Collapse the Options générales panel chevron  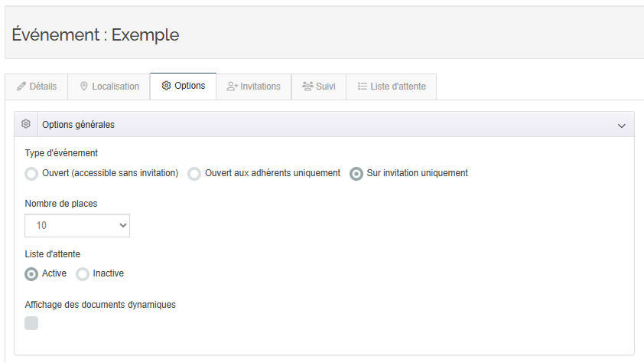pyautogui.click(x=621, y=125)
